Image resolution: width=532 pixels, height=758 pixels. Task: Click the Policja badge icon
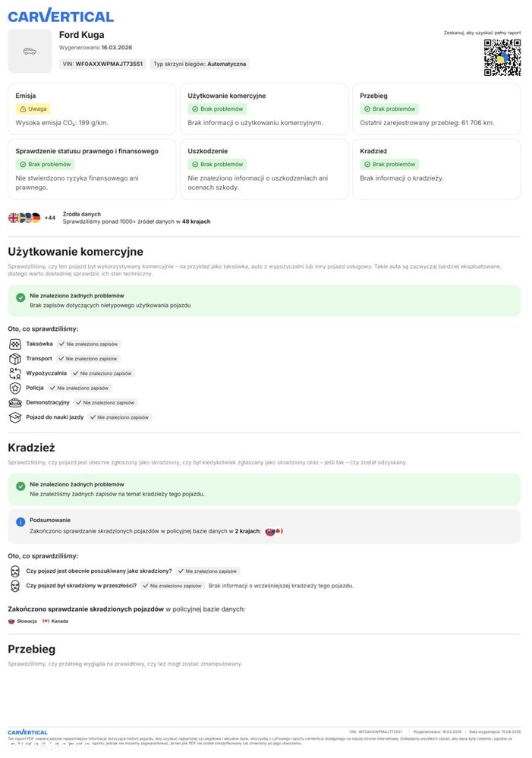15,388
